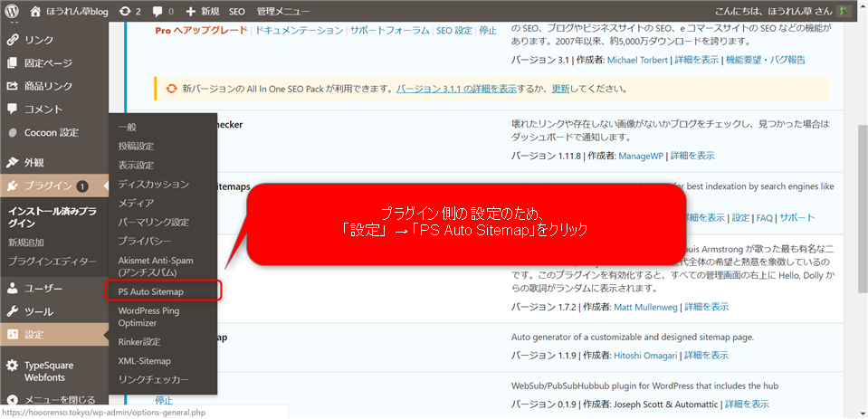The height and width of the screenshot is (419, 868).
Task: Open the サポート link of sitemaps plugin
Action: [797, 218]
